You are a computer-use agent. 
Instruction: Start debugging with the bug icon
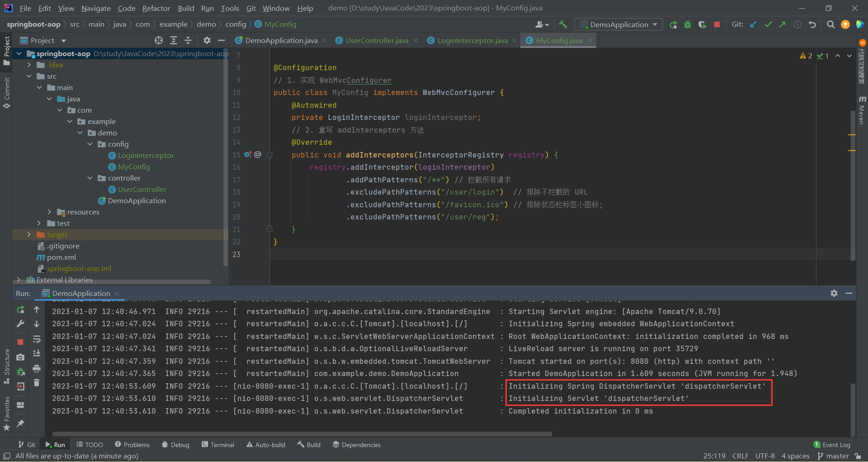pyautogui.click(x=688, y=24)
